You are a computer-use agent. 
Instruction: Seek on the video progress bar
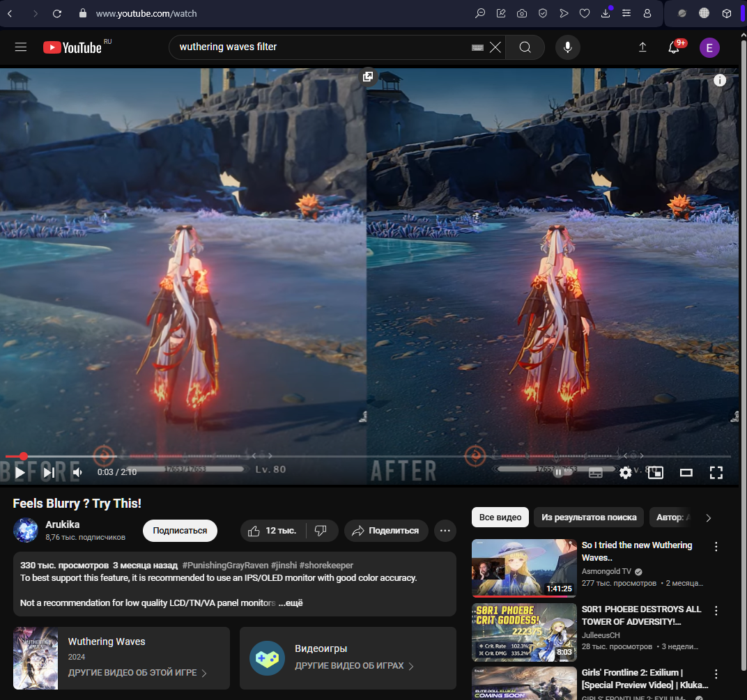tap(368, 456)
